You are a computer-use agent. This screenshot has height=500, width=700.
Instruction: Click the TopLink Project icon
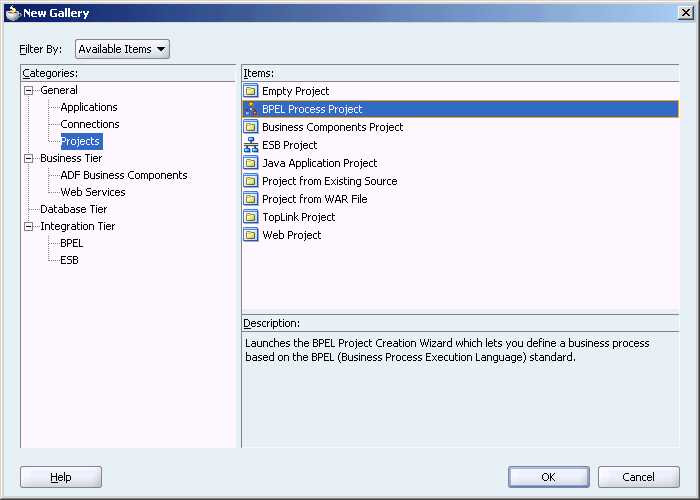(251, 217)
